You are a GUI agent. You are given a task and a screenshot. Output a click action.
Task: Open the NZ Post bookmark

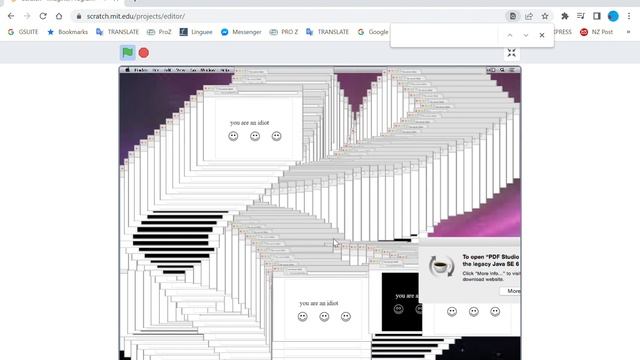(597, 32)
